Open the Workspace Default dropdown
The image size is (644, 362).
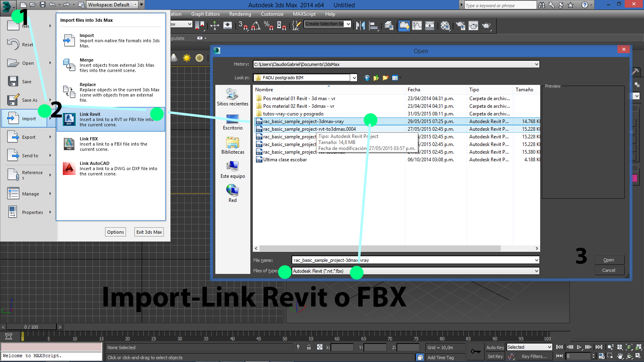coord(113,5)
